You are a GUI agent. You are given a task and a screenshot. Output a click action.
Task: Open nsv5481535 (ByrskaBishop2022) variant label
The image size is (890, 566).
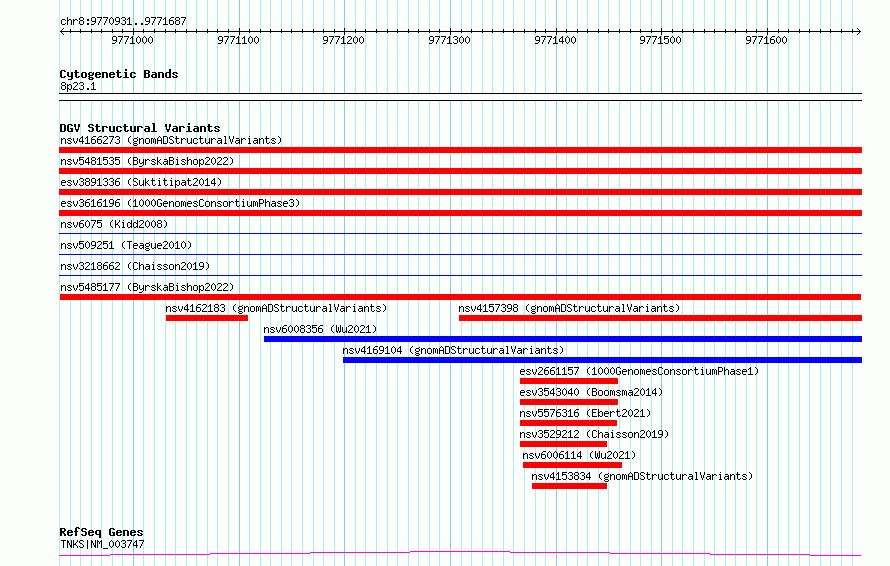pos(147,161)
